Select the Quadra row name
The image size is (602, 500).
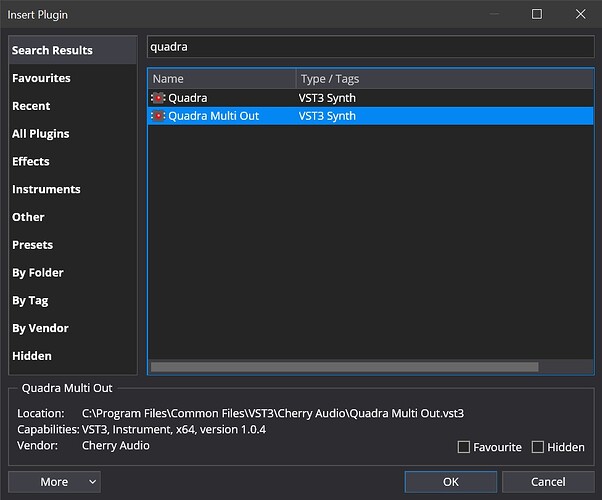click(x=188, y=98)
